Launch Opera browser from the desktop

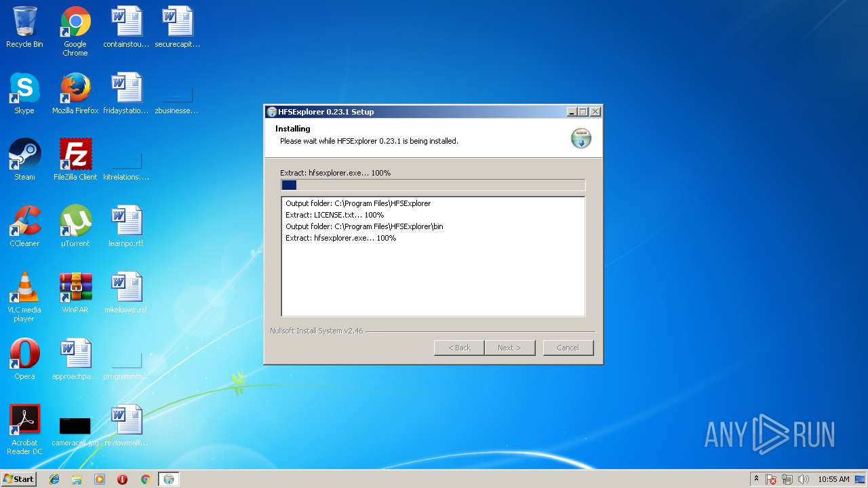click(x=24, y=359)
